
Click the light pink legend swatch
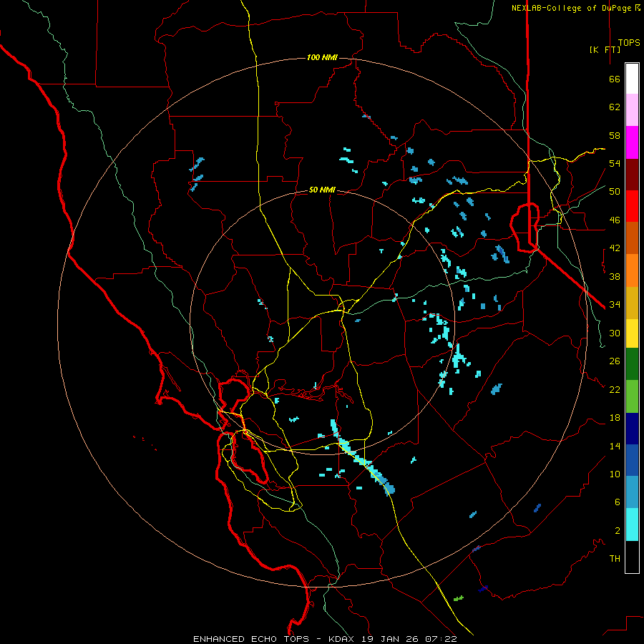[632, 109]
